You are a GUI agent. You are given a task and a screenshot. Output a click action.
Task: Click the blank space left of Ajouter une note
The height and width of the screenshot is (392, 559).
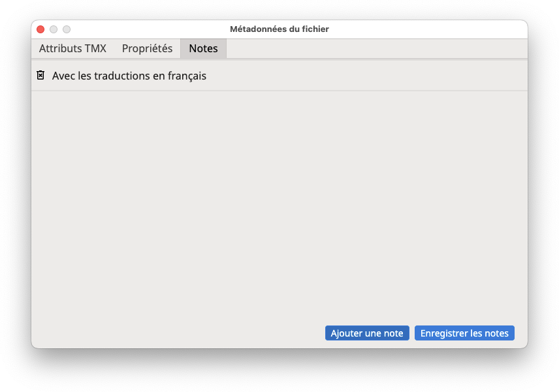click(x=178, y=333)
